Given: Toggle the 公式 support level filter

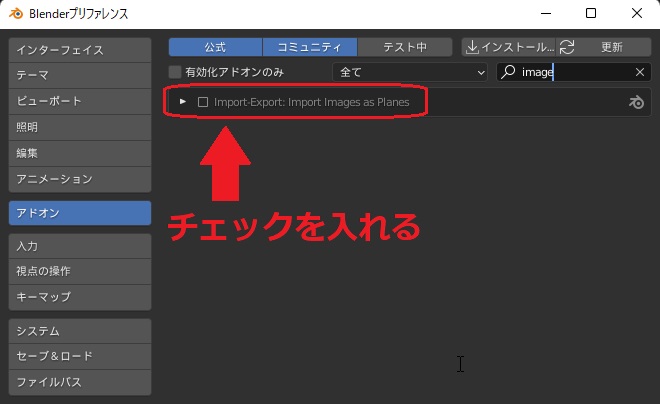Looking at the screenshot, I should click(x=216, y=47).
